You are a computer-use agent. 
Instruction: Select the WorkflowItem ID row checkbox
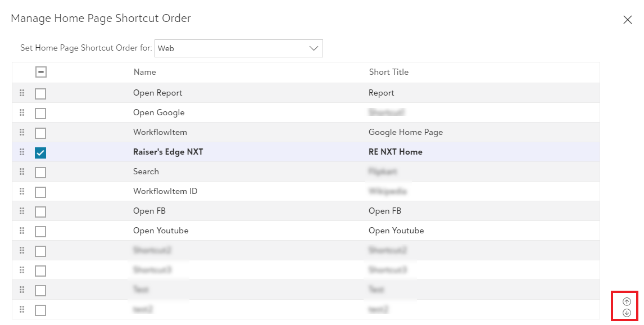click(x=40, y=192)
